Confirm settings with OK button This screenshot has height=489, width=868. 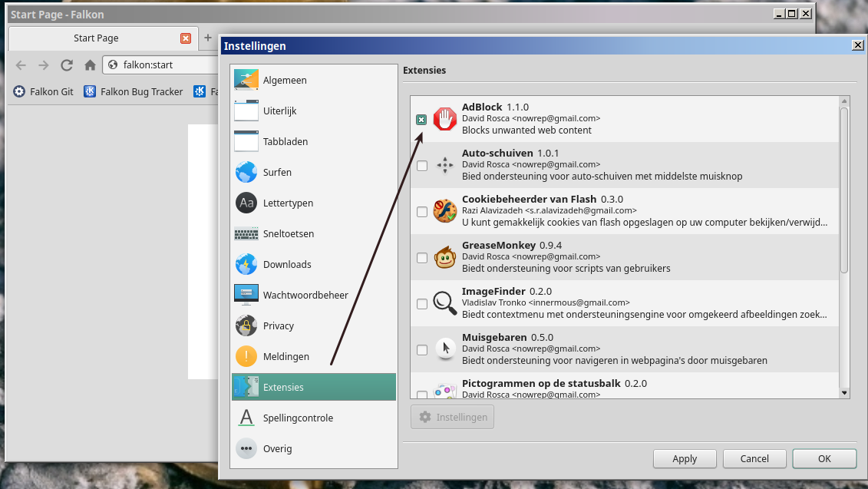click(824, 458)
